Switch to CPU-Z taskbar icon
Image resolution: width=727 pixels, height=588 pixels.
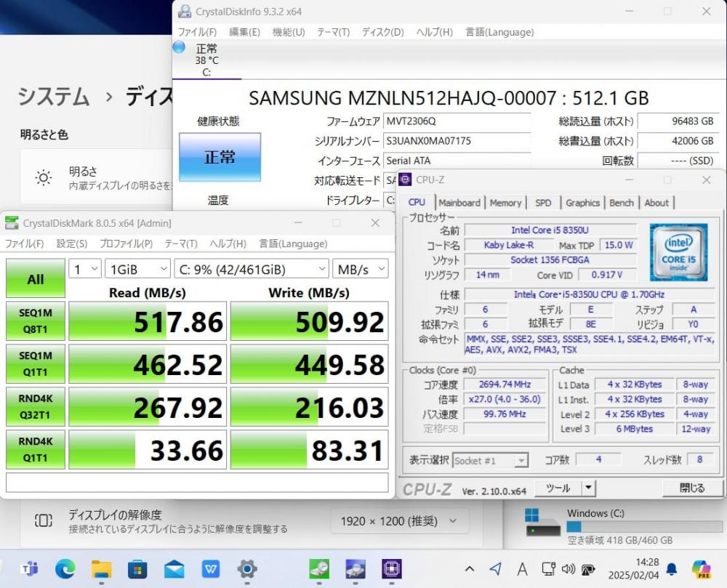(x=392, y=568)
